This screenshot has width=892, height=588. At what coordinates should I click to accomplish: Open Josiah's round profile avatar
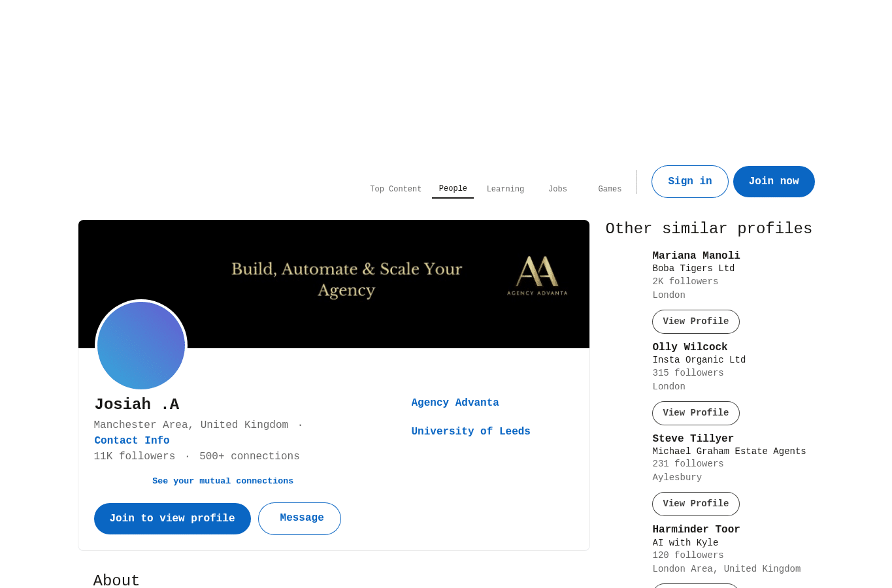(141, 345)
